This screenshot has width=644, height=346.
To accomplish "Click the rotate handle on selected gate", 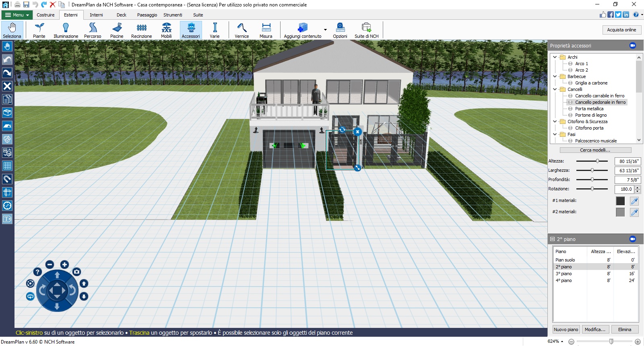I will [342, 130].
